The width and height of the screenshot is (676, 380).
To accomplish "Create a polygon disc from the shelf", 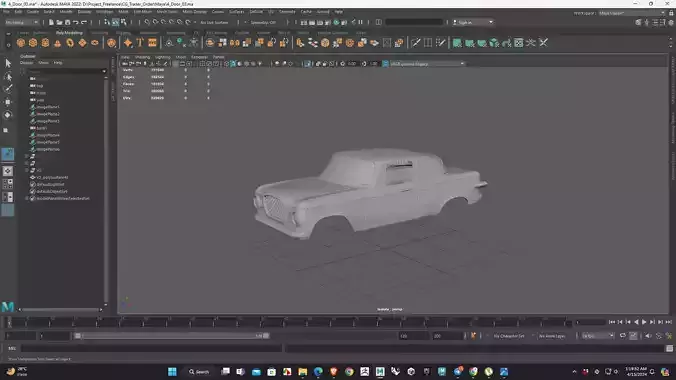I will [x=95, y=43].
